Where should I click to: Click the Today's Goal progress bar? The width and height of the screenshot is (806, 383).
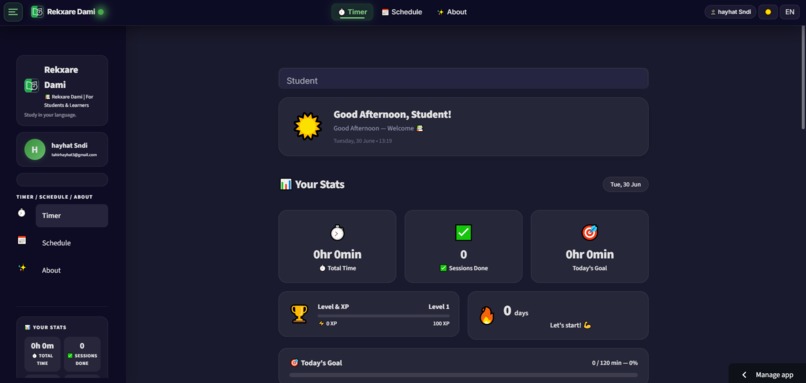[x=463, y=375]
